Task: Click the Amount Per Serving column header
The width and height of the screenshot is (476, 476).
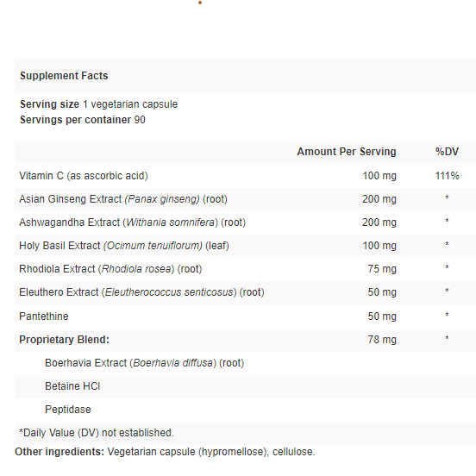Action: pos(347,152)
